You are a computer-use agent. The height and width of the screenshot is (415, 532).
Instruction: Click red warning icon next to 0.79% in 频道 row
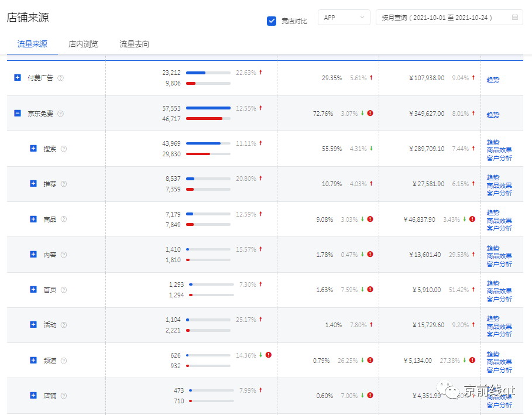pyautogui.click(x=370, y=360)
